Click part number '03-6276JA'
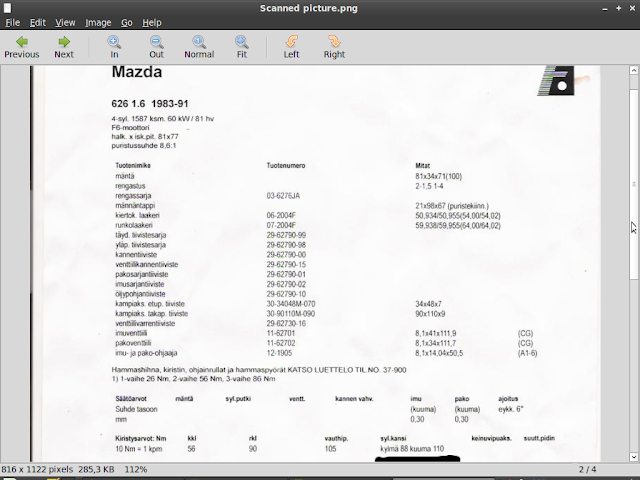 [283, 196]
